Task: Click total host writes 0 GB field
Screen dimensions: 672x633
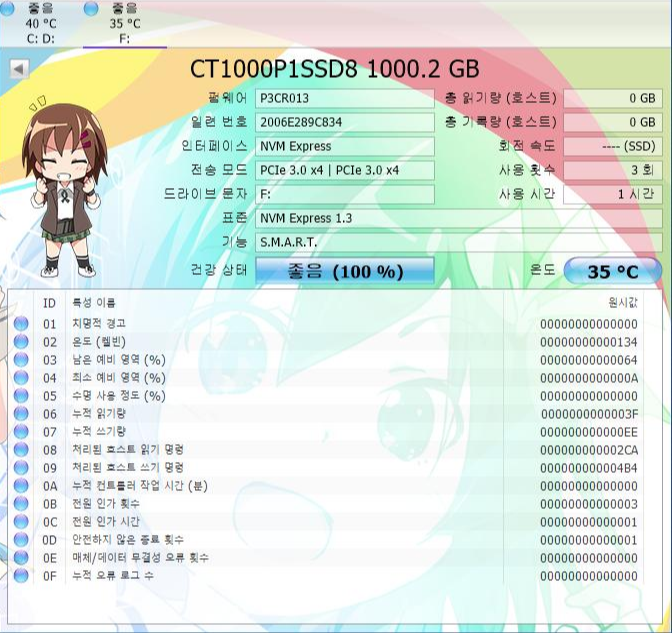Action: tap(613, 122)
